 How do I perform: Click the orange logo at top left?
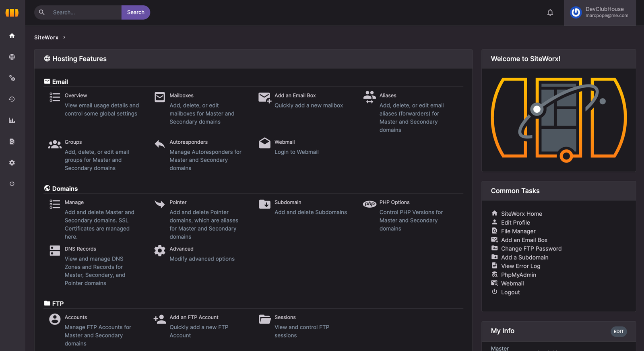coord(12,12)
